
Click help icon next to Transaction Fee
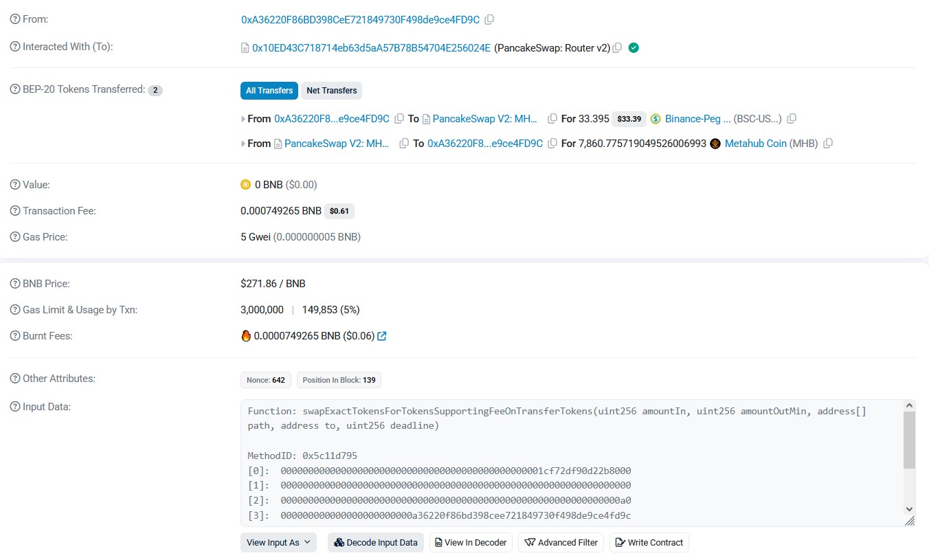15,211
